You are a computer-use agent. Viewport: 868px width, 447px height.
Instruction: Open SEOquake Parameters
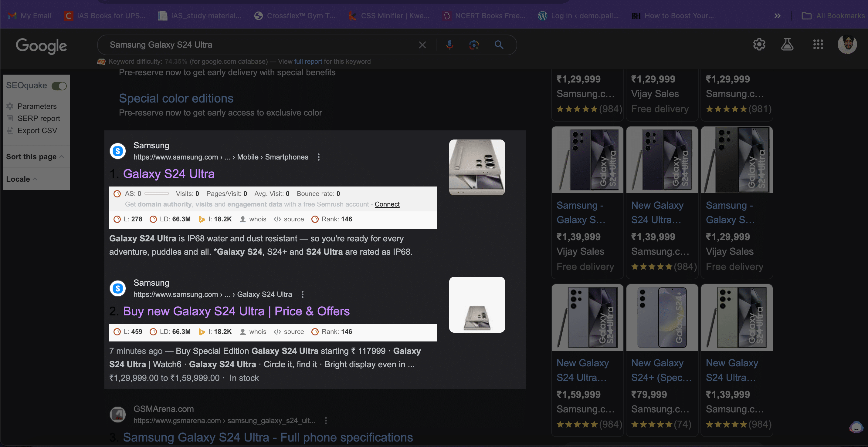(x=37, y=106)
